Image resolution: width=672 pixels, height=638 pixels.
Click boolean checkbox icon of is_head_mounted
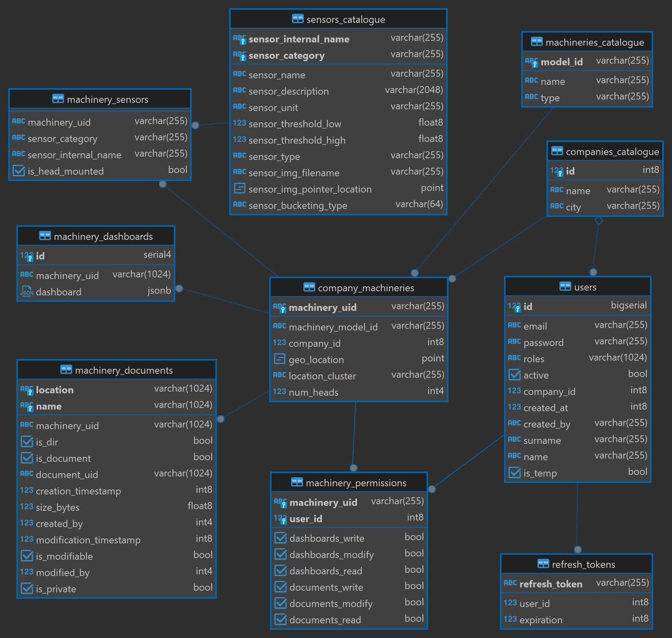click(19, 171)
